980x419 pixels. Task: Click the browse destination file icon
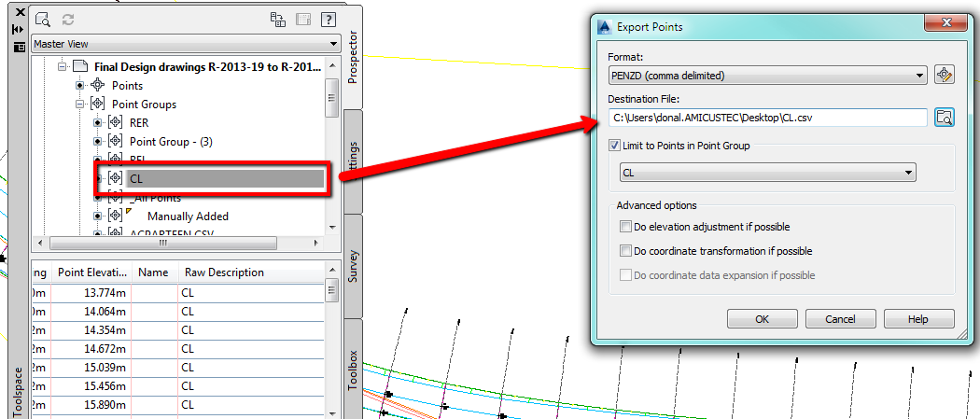945,117
